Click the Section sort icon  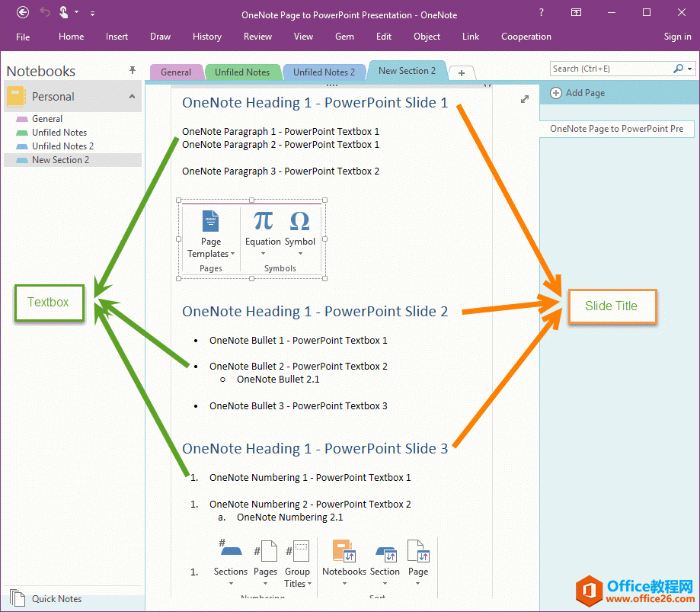pyautogui.click(x=385, y=556)
